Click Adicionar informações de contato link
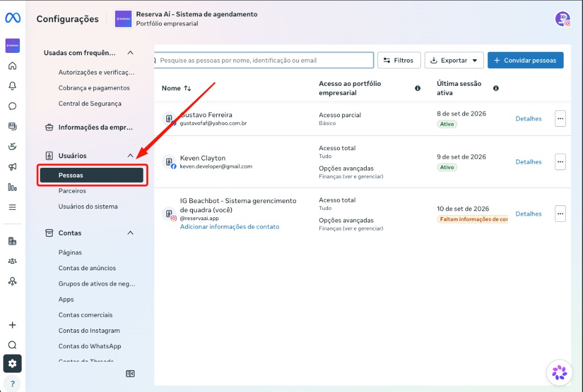Viewport: 583px width, 392px height. (229, 226)
